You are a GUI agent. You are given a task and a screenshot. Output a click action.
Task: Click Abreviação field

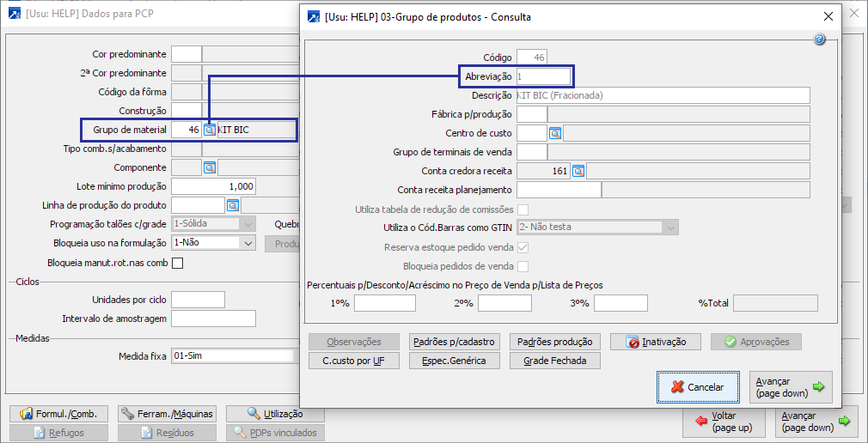pyautogui.click(x=543, y=76)
